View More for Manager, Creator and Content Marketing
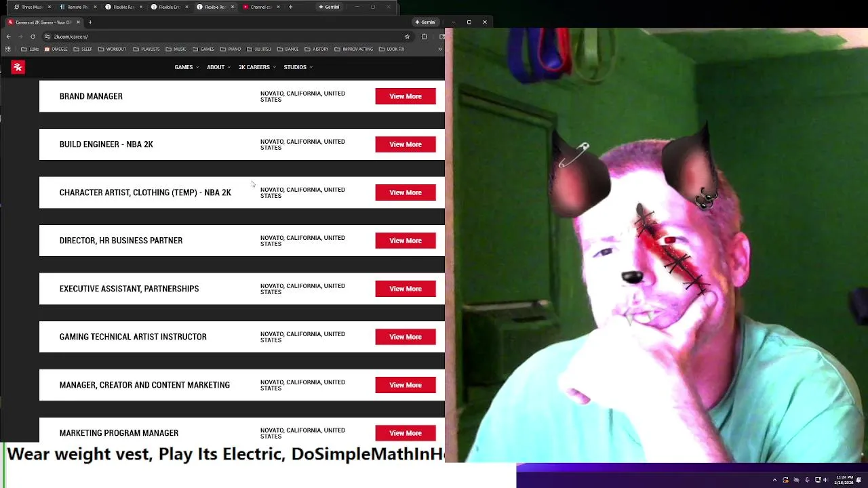Viewport: 868px width, 488px height. (406, 385)
